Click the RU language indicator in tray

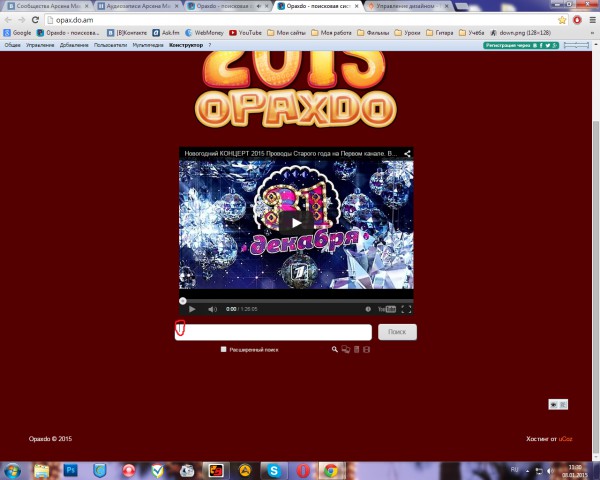[515, 469]
